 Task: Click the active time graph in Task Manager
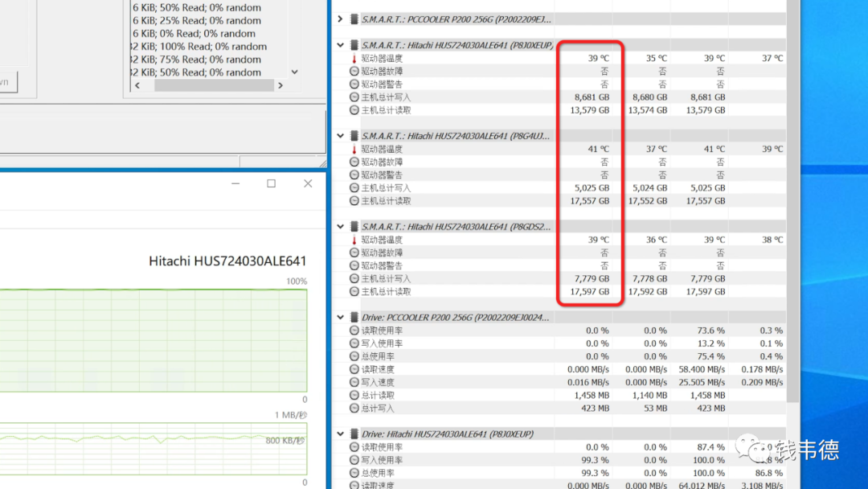(154, 340)
